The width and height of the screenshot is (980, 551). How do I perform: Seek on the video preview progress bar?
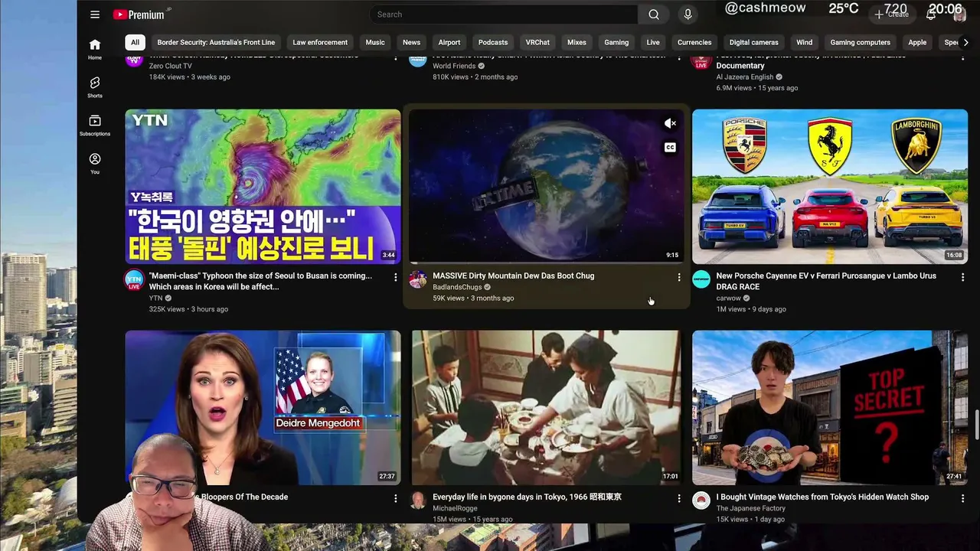(547, 262)
